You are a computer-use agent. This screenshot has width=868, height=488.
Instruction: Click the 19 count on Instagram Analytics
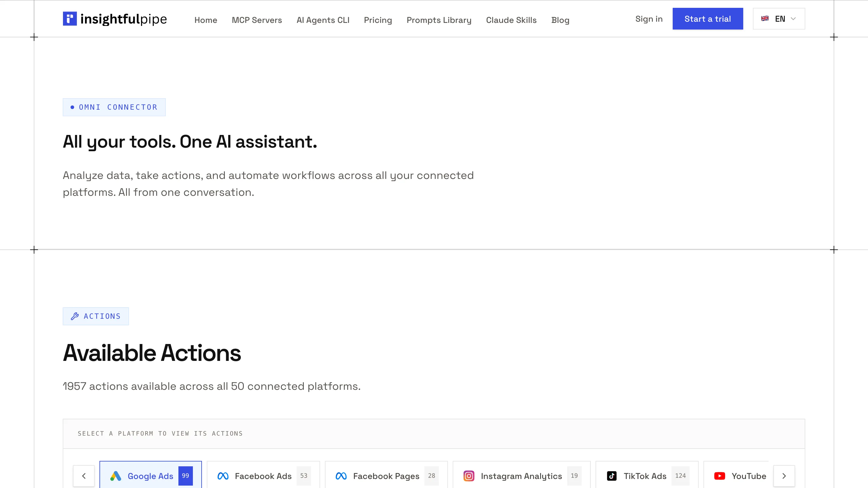tap(574, 476)
